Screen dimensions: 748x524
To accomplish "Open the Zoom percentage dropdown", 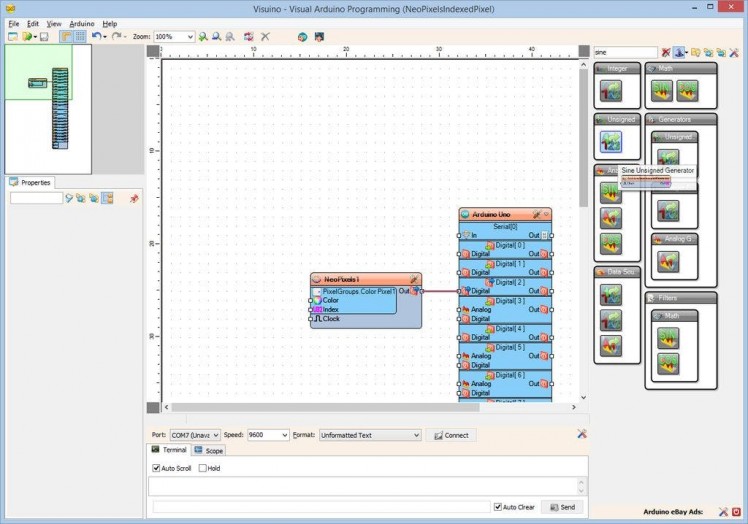I will click(x=189, y=37).
